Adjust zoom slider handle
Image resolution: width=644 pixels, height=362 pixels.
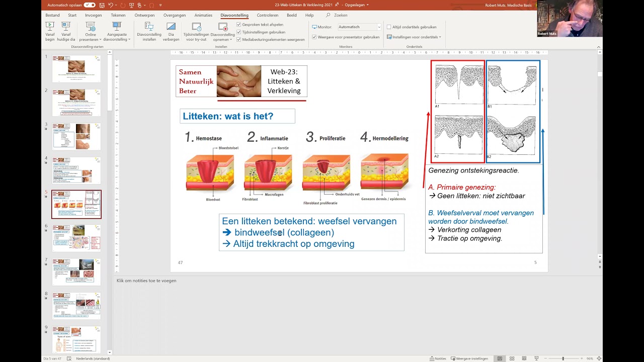click(563, 358)
